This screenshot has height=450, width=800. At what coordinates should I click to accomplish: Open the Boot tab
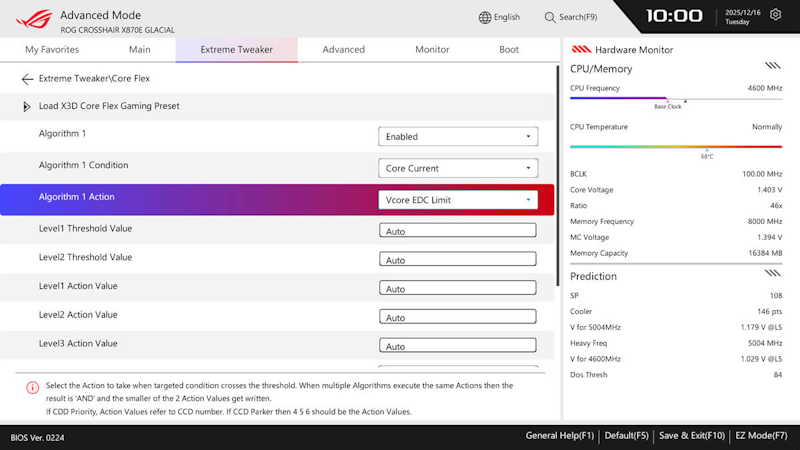tap(509, 49)
